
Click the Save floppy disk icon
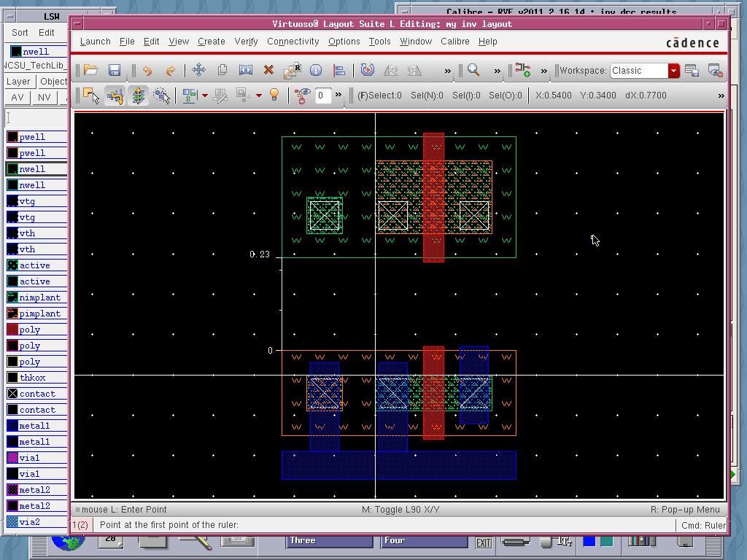[x=115, y=71]
